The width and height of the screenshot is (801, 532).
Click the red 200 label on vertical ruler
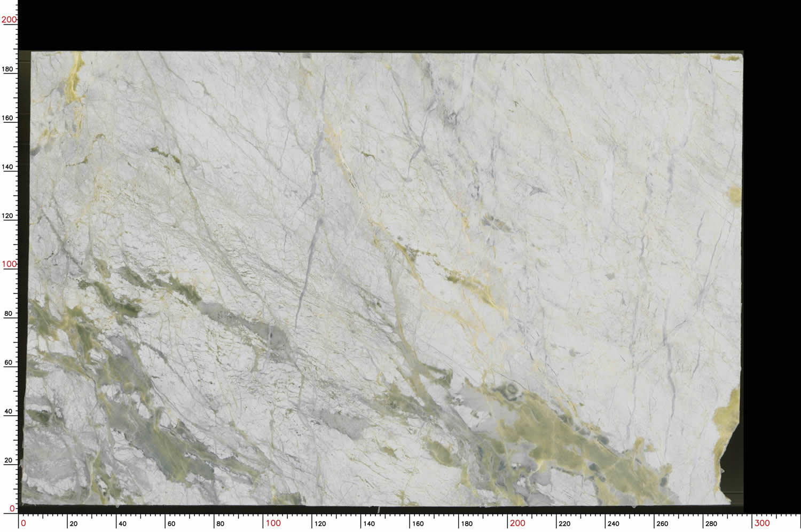click(9, 20)
